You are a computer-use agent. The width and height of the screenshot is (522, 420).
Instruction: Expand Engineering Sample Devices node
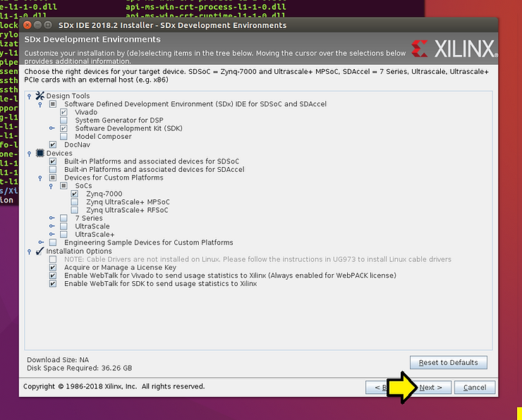pos(41,242)
